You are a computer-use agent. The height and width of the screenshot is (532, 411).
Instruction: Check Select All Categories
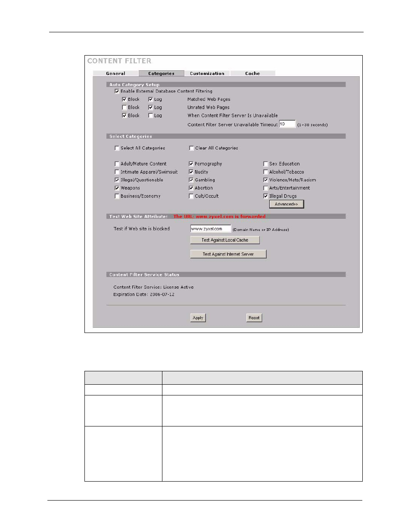117,148
